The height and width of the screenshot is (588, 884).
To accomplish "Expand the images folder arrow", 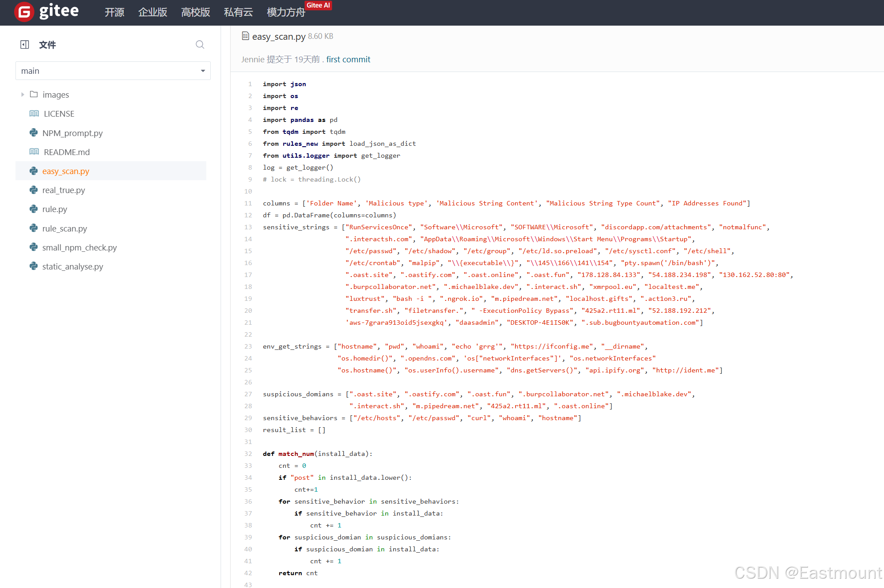I will 23,95.
